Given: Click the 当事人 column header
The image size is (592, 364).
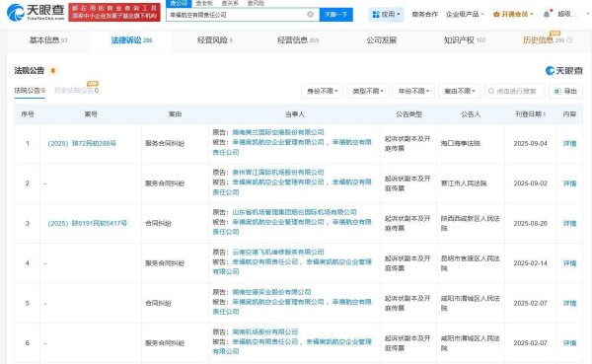Looking at the screenshot, I should pyautogui.click(x=294, y=114).
